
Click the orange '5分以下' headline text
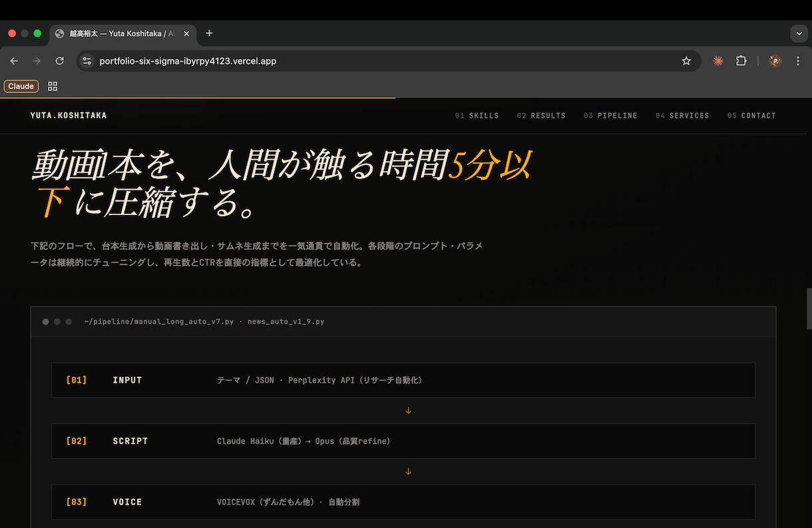coord(489,166)
